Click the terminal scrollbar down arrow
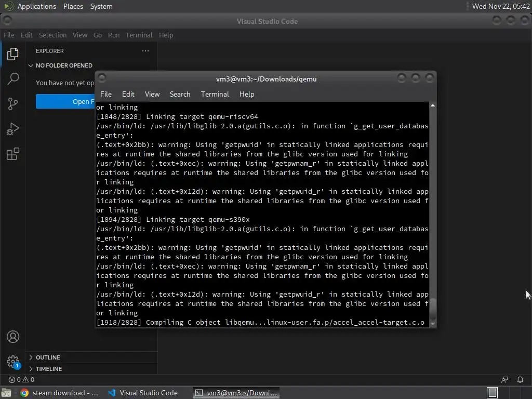Screen dimensions: 532x399 [433, 324]
